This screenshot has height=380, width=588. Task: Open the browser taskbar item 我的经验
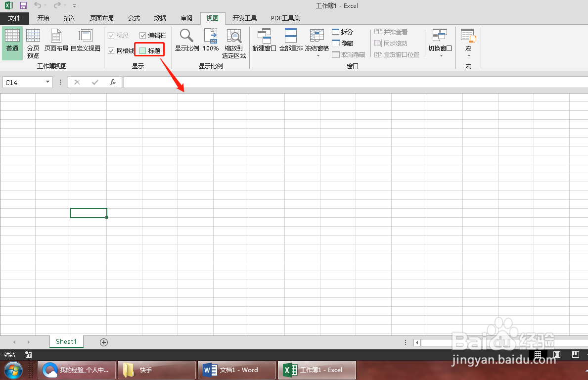pyautogui.click(x=77, y=370)
